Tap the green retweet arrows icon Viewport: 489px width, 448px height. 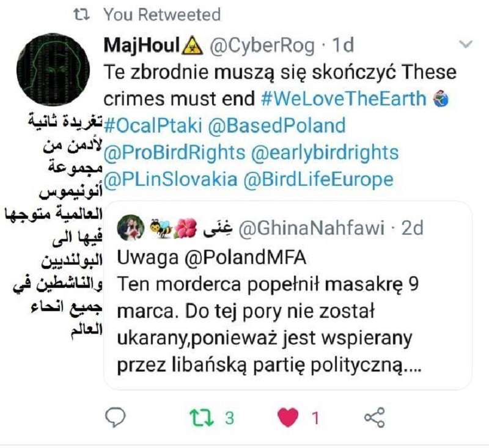click(202, 418)
